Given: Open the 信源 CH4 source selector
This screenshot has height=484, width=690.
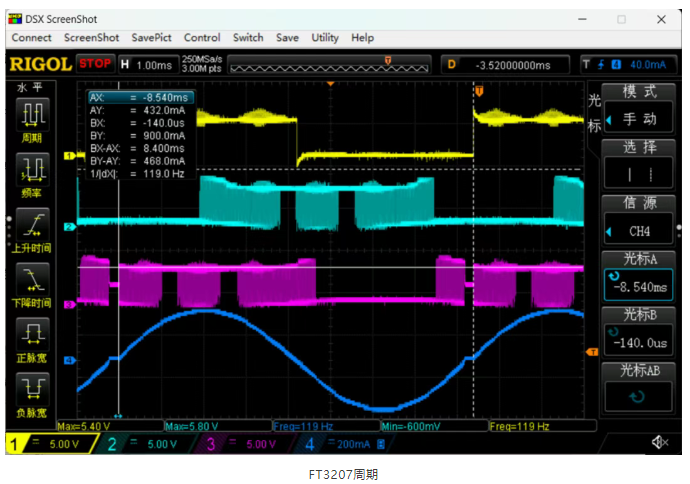Looking at the screenshot, I should 638,220.
